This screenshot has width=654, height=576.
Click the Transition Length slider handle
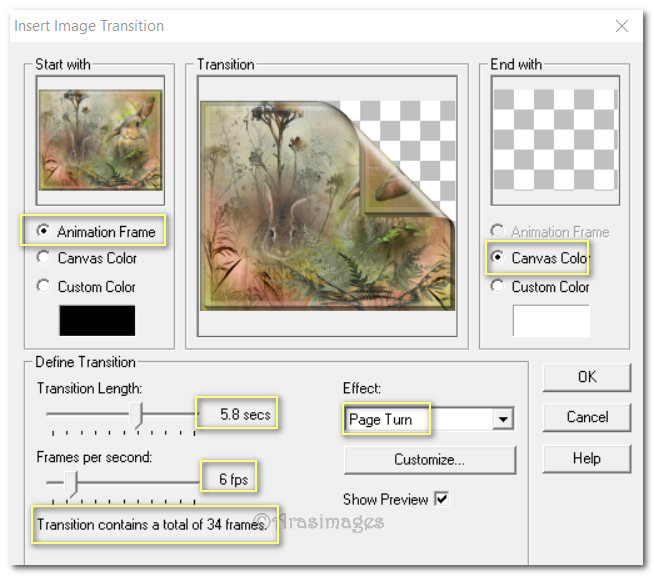[139, 413]
